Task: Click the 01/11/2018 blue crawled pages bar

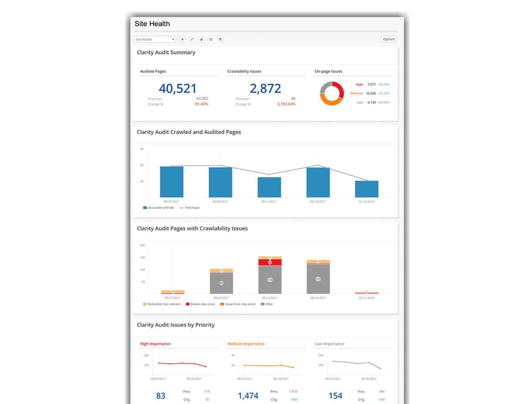Action: (367, 189)
